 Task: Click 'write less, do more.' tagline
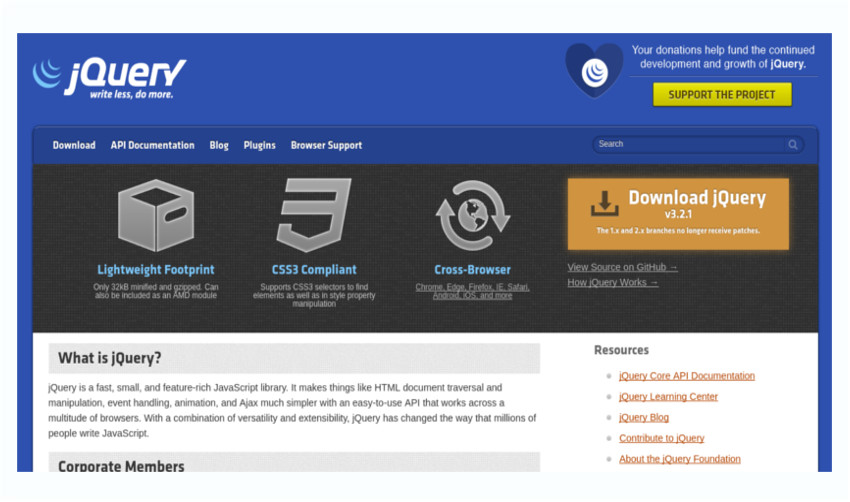point(132,95)
